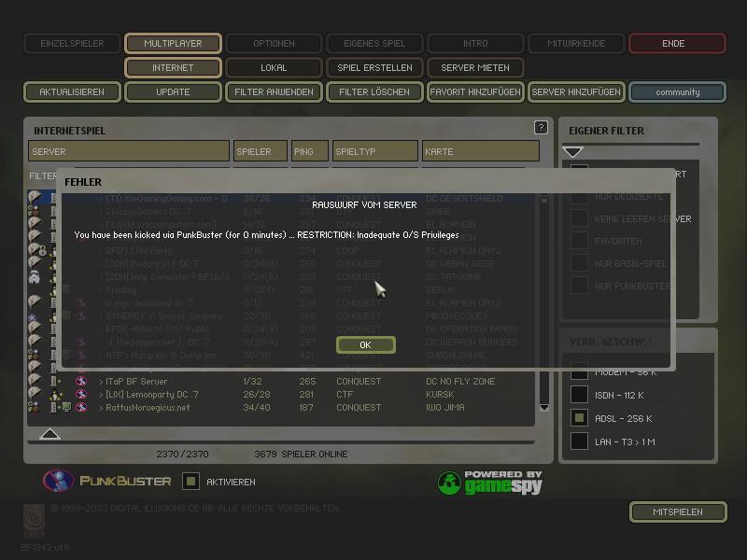
Task: Click up triangle below the server list
Action: coord(49,434)
